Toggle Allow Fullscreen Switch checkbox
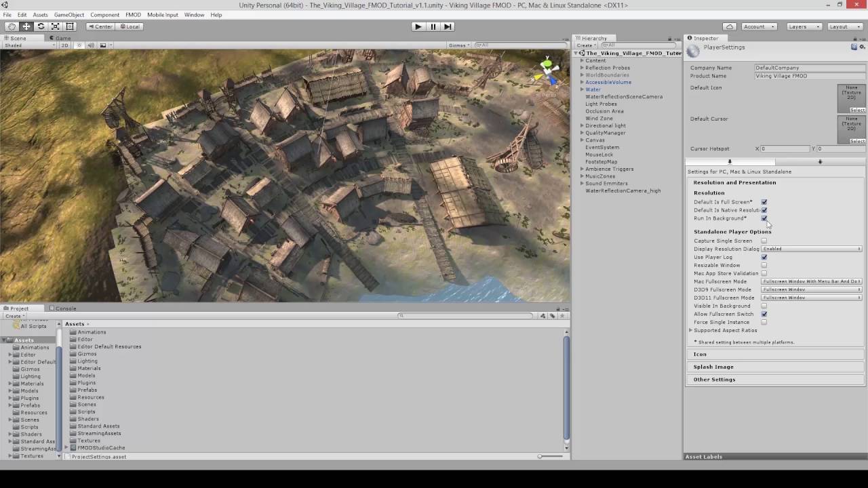 pyautogui.click(x=764, y=314)
